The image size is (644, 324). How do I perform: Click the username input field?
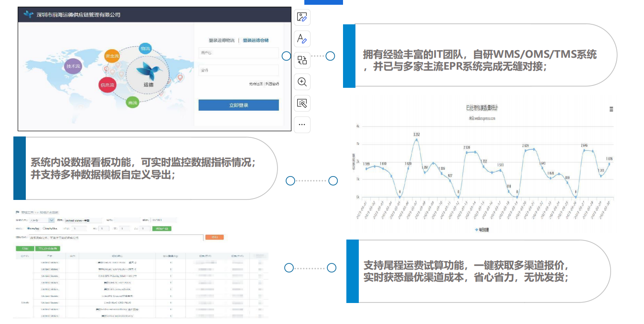click(238, 53)
